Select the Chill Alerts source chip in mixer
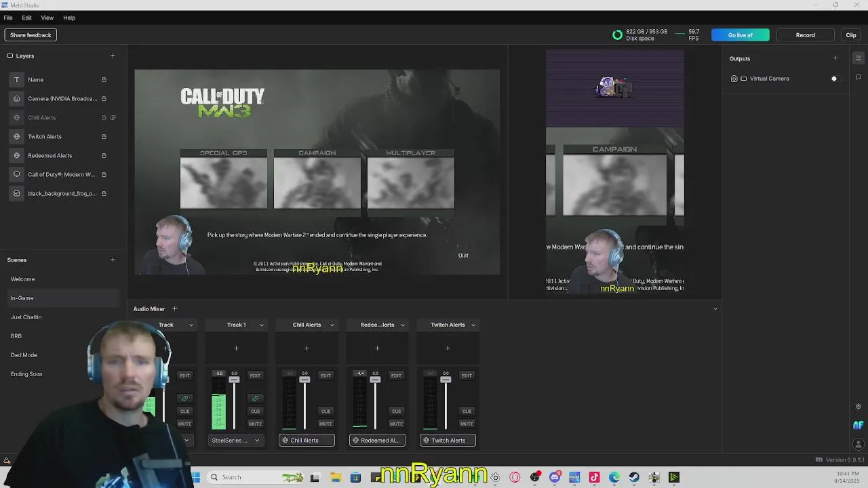Viewport: 868px width, 488px height. coord(307,441)
